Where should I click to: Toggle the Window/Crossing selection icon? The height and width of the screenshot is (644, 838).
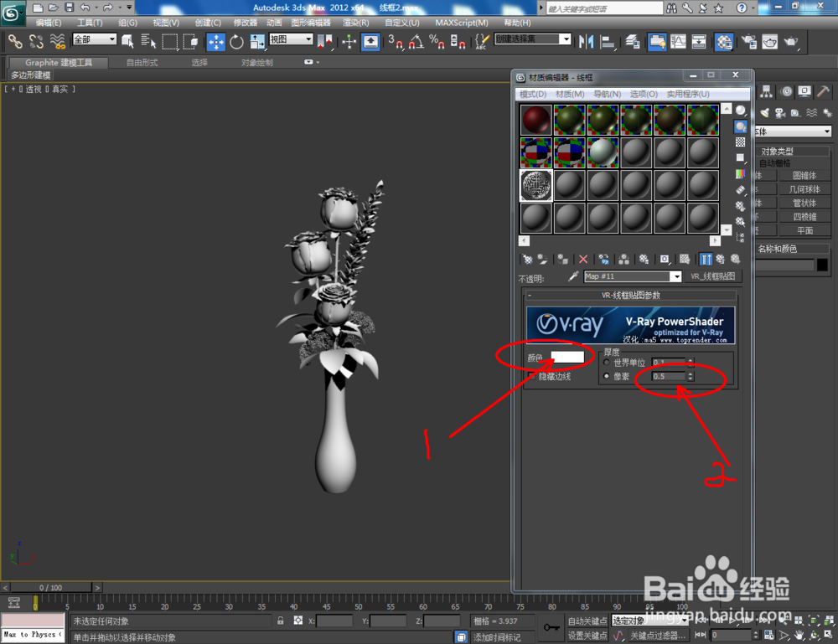pyautogui.click(x=191, y=42)
